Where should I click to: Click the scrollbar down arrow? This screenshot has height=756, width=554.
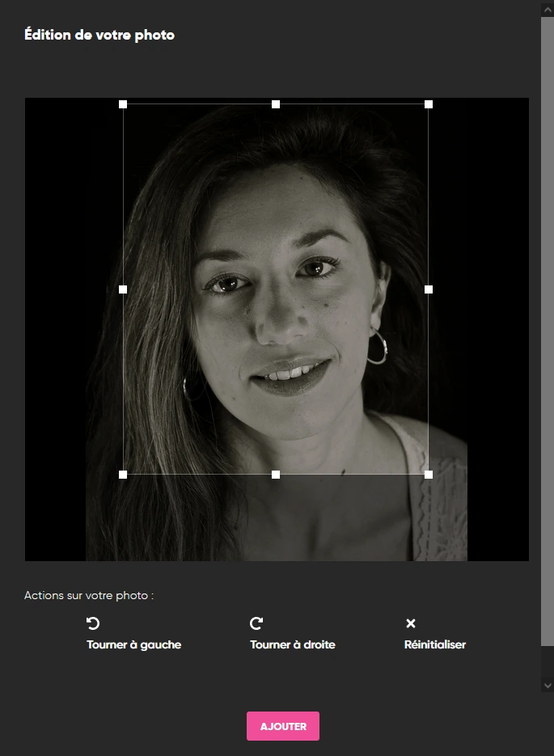pyautogui.click(x=548, y=685)
